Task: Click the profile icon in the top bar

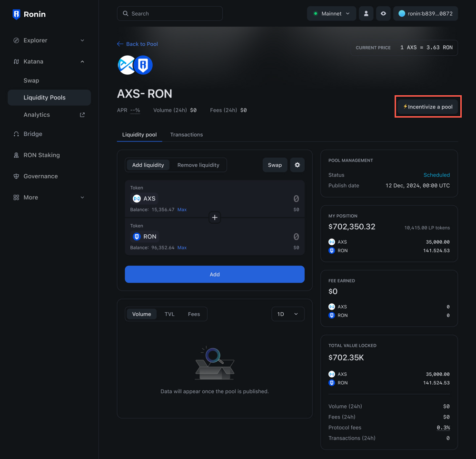Action: pos(366,13)
